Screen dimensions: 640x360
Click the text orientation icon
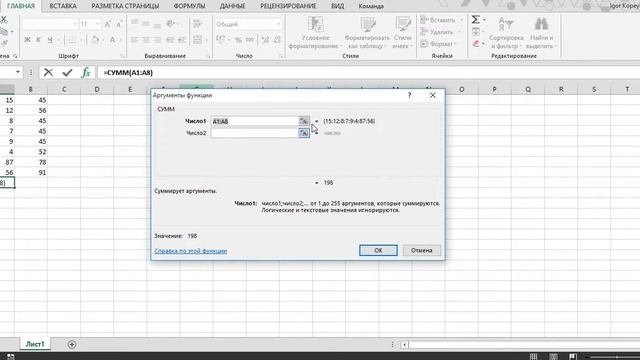point(171,24)
